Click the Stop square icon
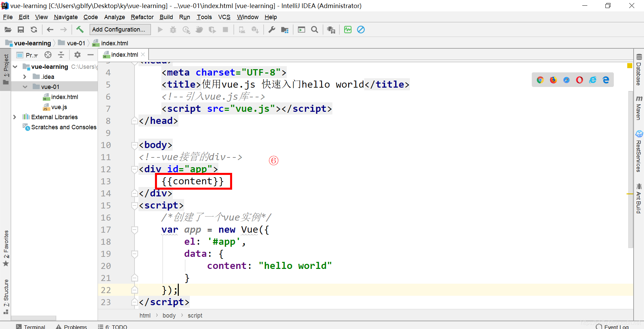644x329 pixels. point(225,30)
